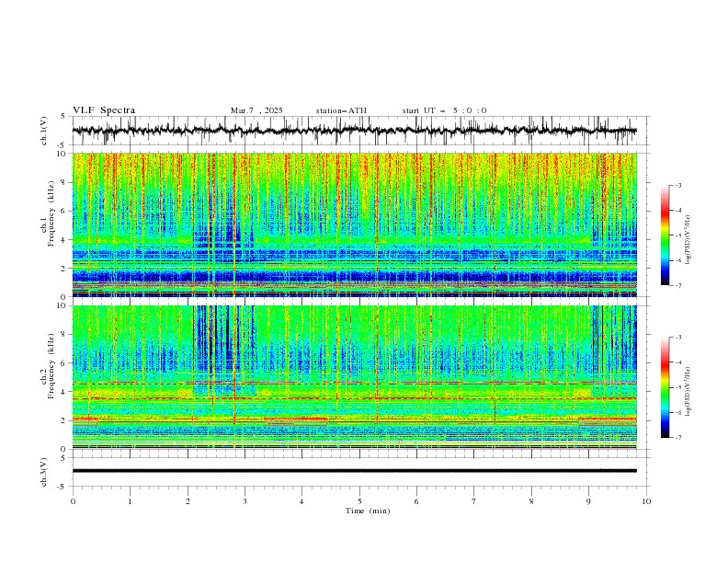Click time axis tick label '2'
Viewport: 728px width, 563px height.
(x=188, y=501)
